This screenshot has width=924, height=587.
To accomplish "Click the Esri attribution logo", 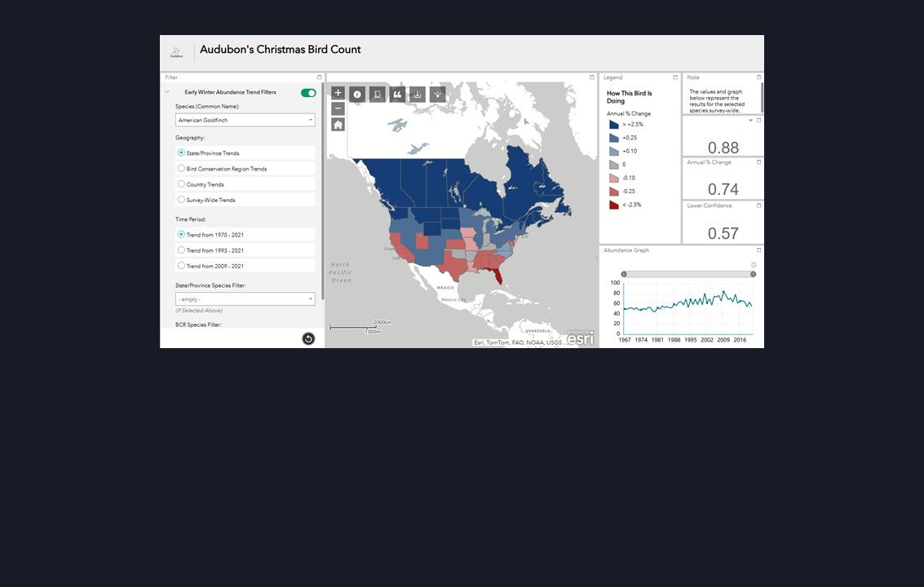I will point(581,338).
